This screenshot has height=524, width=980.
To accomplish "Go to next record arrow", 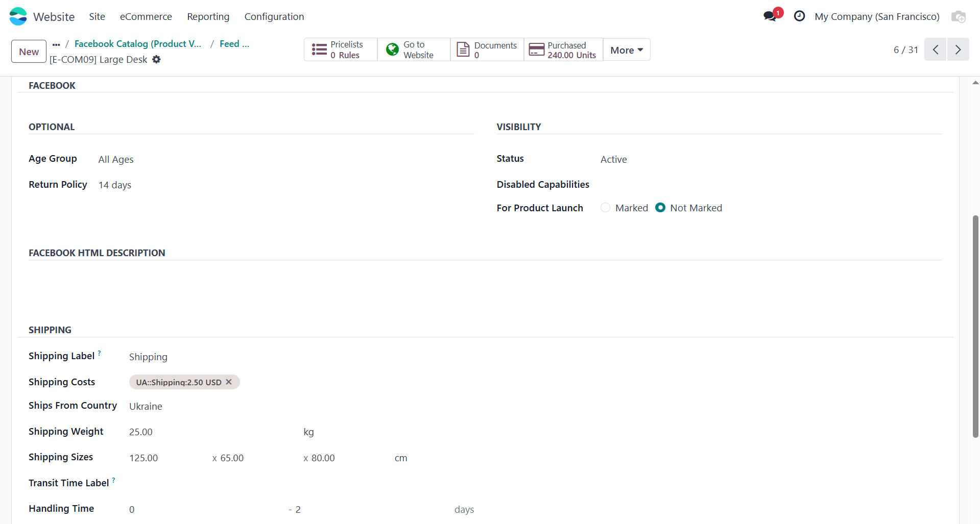I will coord(958,49).
